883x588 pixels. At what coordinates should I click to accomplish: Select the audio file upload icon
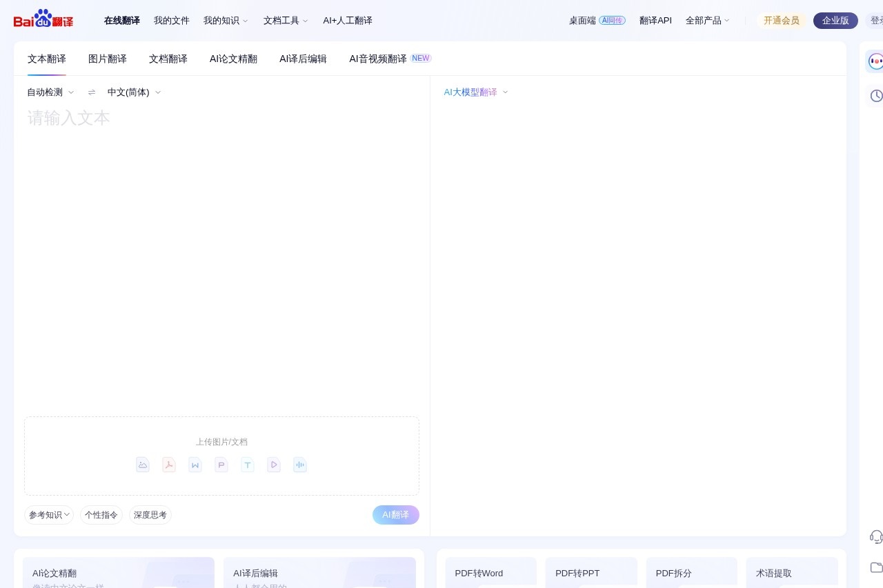[300, 465]
